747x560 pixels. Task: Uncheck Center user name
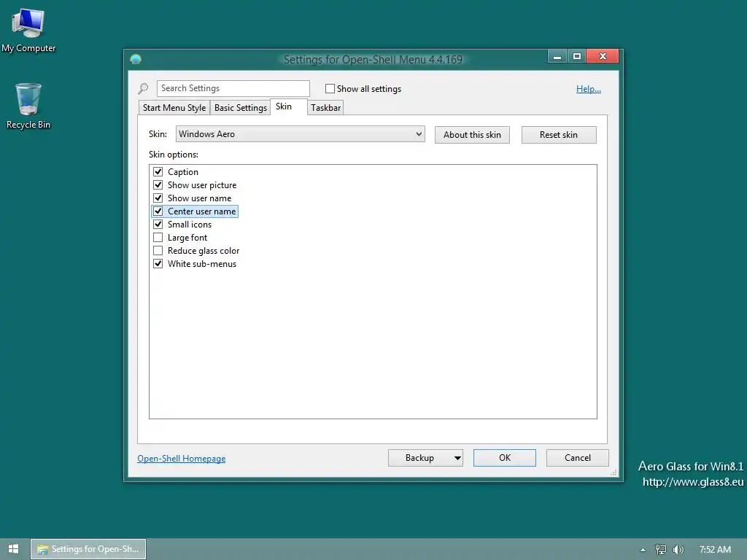158,211
